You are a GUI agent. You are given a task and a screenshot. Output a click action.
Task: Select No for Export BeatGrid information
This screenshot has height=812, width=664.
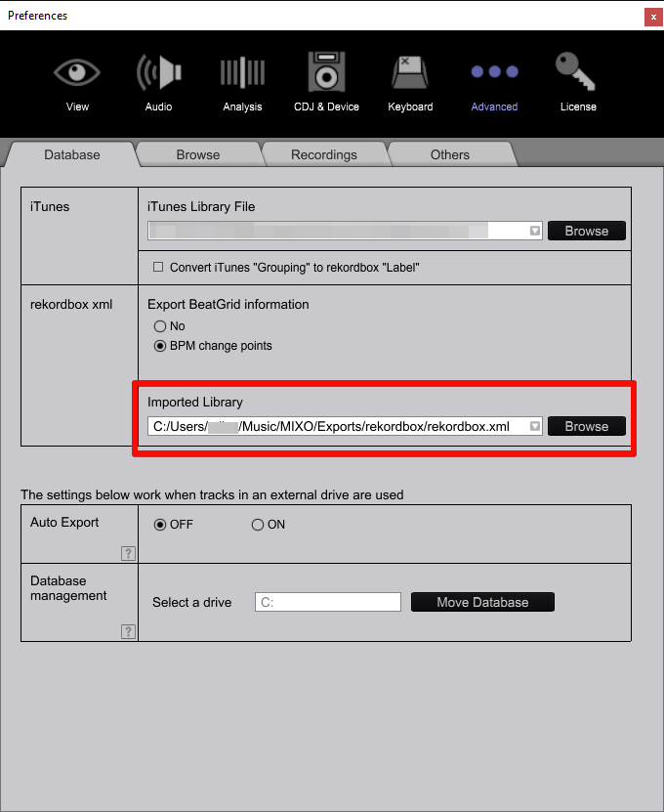click(160, 326)
